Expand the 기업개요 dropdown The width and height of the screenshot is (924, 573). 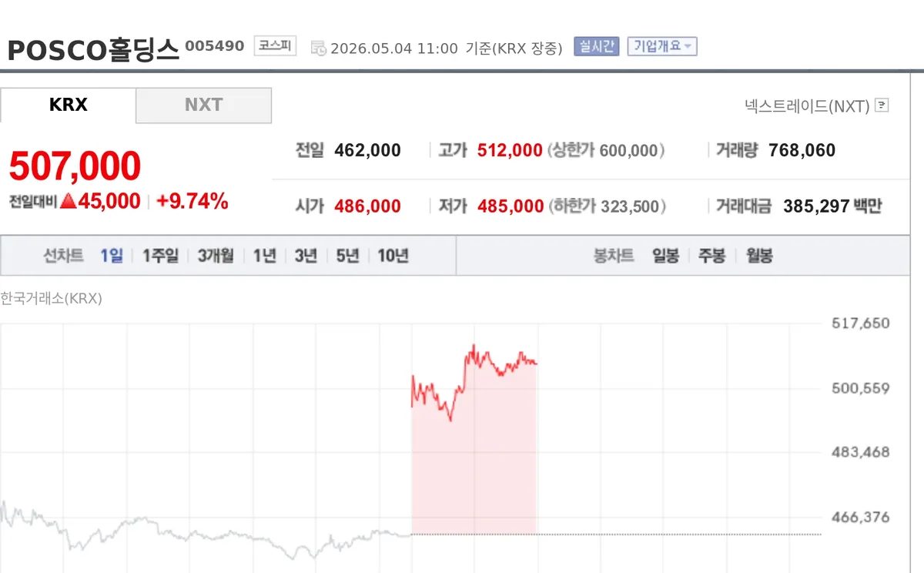pyautogui.click(x=662, y=46)
